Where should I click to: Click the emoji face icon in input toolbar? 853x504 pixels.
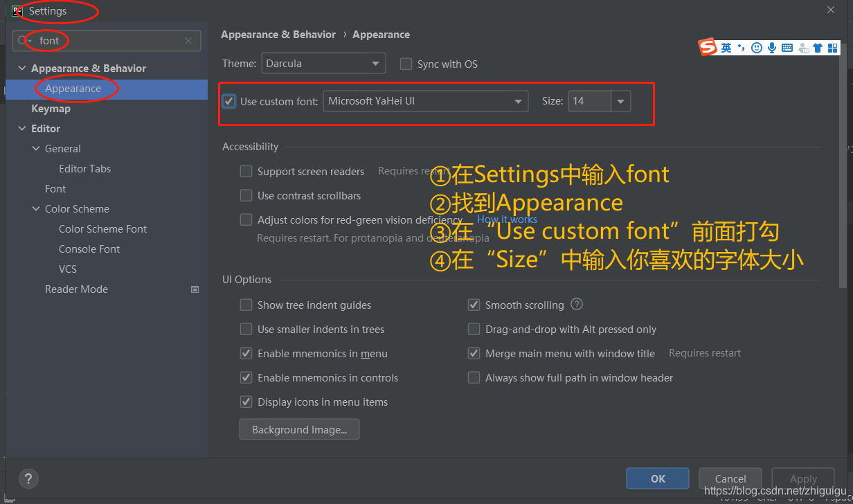tap(757, 48)
